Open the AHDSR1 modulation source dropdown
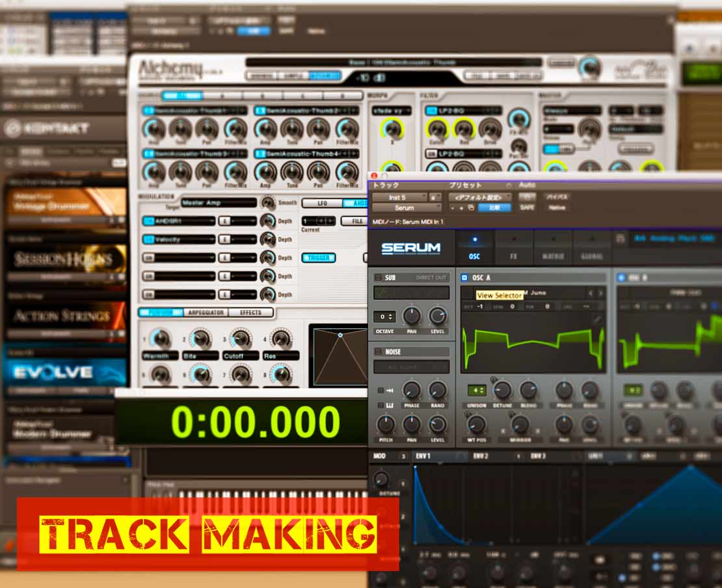 (185, 221)
